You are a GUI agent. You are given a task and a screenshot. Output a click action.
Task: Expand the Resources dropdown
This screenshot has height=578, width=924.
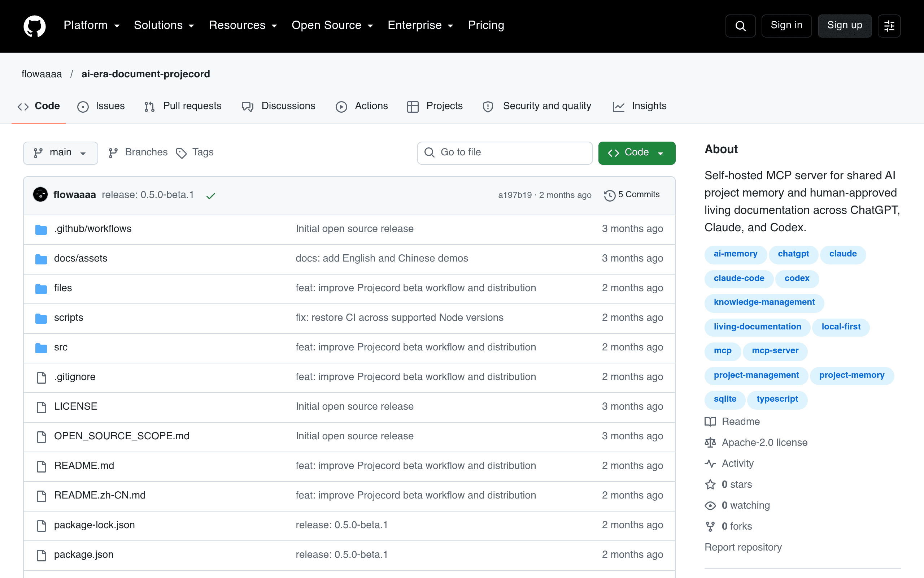[243, 25]
